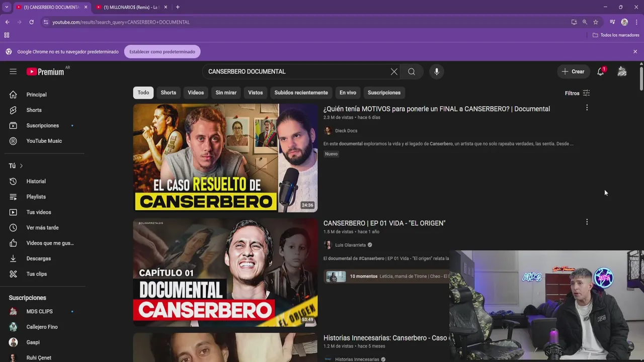Play CAPÍTULO 01 DOCUMENTAL CANSERBERO thumbnail
Screen dimensions: 644x362
pos(225,273)
